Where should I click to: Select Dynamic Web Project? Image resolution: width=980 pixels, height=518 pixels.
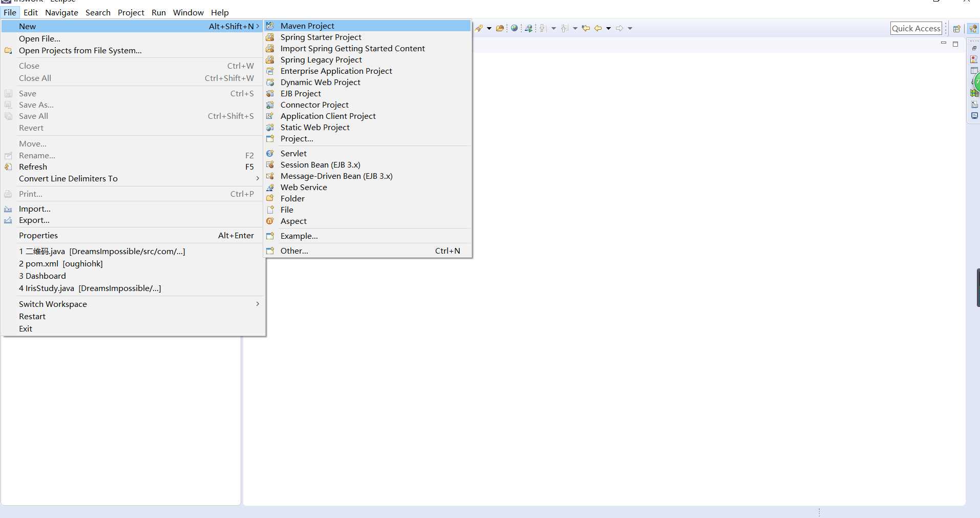(x=367, y=82)
